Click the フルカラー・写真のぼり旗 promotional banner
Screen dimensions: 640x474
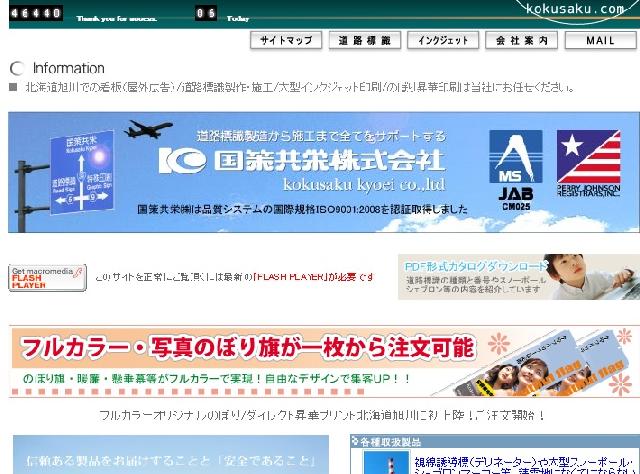click(324, 361)
